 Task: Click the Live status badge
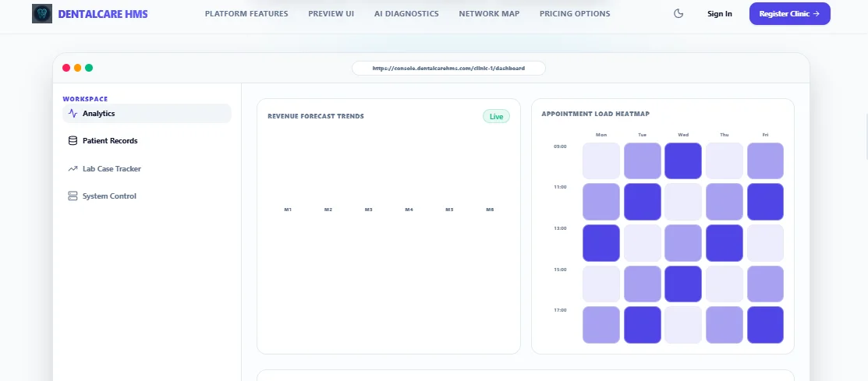tap(496, 117)
